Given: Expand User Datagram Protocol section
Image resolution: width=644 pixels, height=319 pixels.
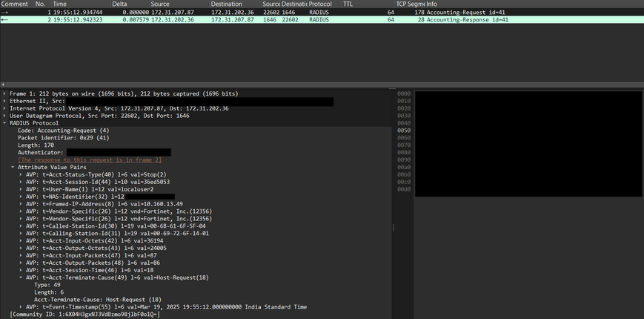Looking at the screenshot, I should coord(4,116).
